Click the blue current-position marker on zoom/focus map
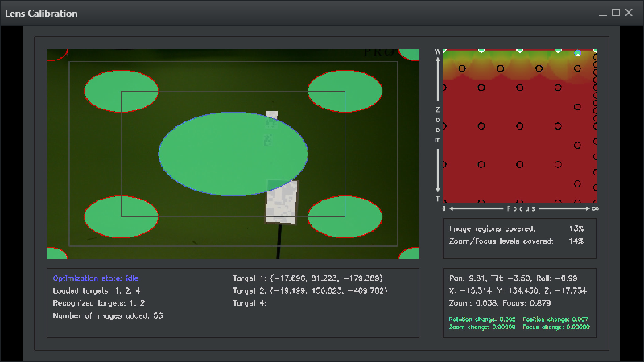The width and height of the screenshot is (644, 362). (x=577, y=53)
